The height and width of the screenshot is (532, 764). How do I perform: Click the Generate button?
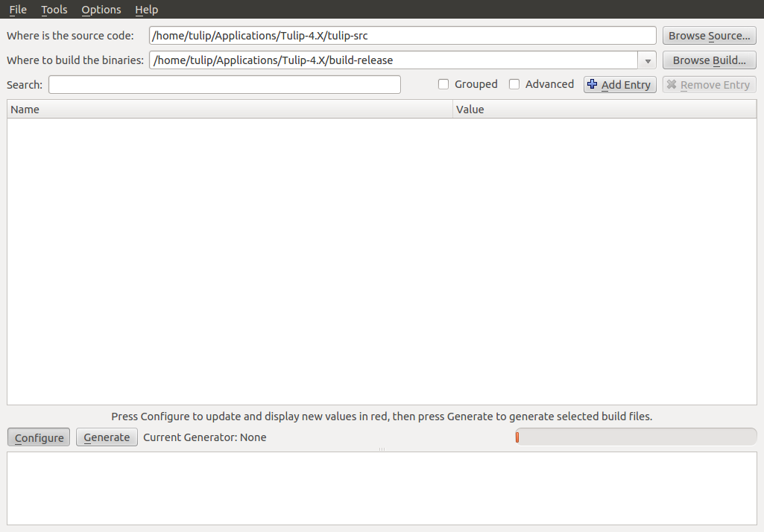point(107,437)
